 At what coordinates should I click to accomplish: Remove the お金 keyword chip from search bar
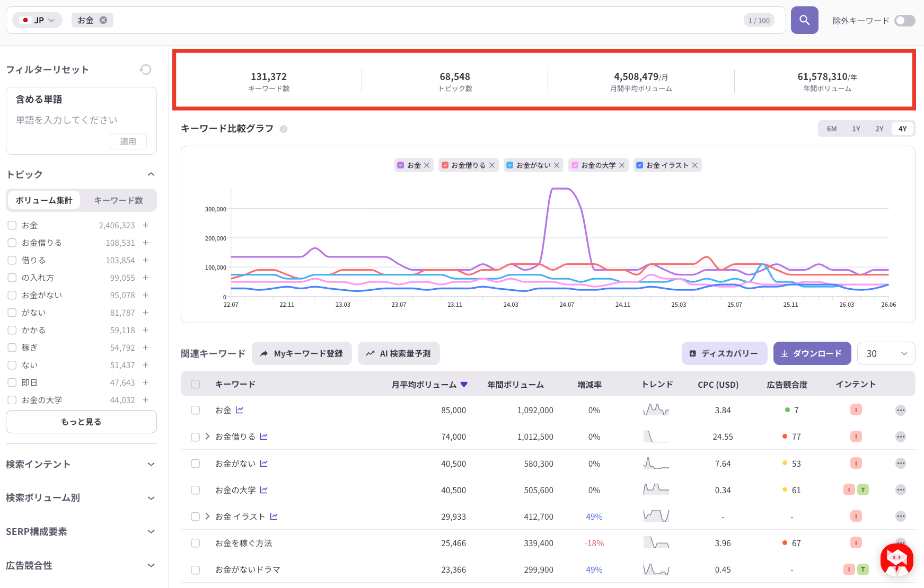[x=103, y=20]
